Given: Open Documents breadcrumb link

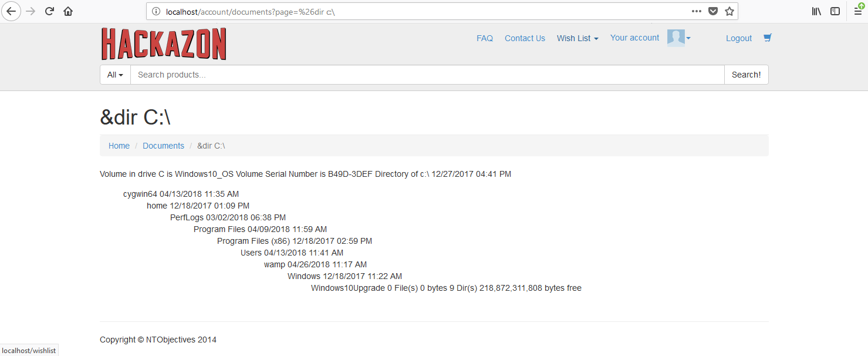Looking at the screenshot, I should click(x=163, y=146).
